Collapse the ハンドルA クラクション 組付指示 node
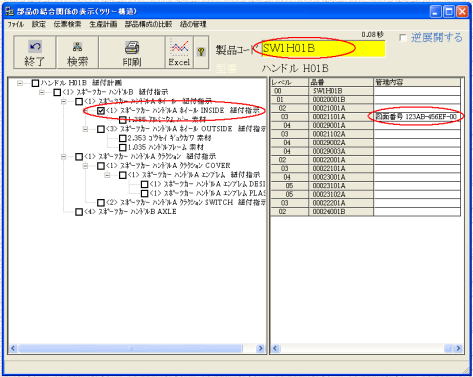 64,157
